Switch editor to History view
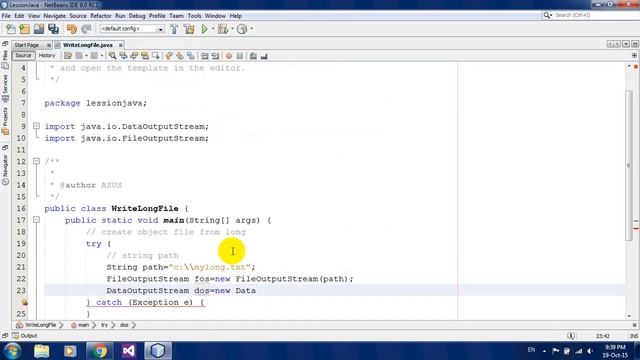Viewport: 640px width, 360px height. 47,56
